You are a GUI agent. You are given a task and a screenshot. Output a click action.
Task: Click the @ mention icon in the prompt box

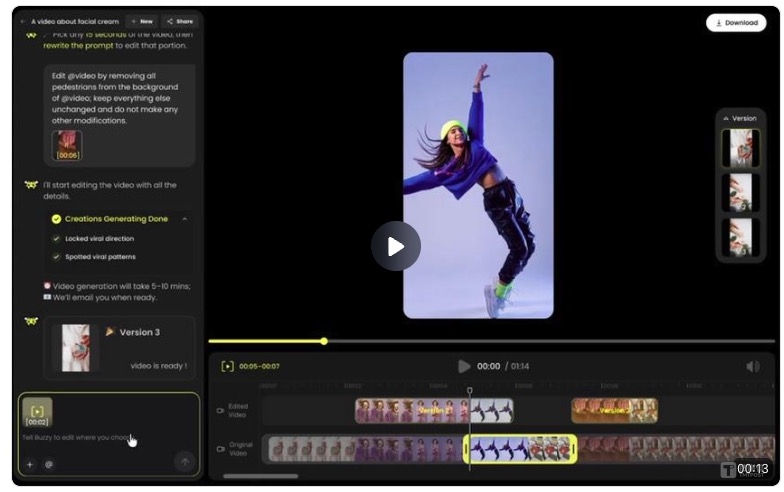click(x=49, y=464)
